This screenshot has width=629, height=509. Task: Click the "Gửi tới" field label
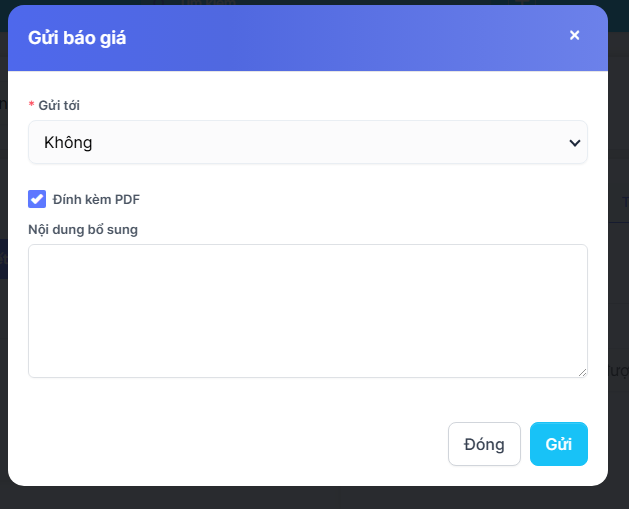click(x=59, y=105)
